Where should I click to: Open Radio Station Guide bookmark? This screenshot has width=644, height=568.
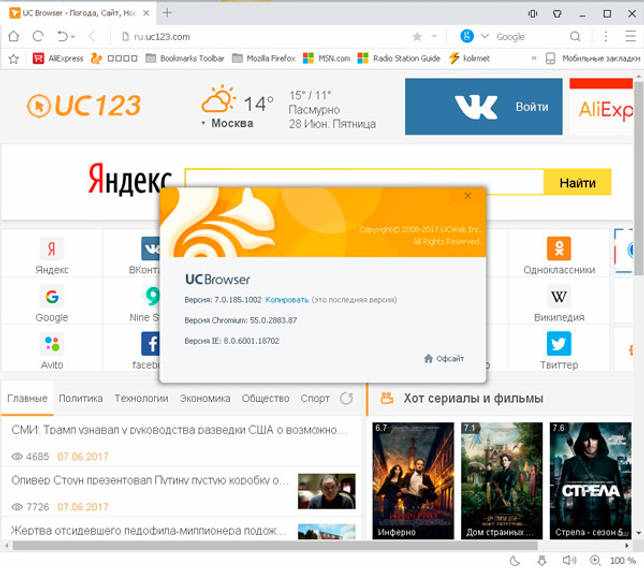point(399,58)
